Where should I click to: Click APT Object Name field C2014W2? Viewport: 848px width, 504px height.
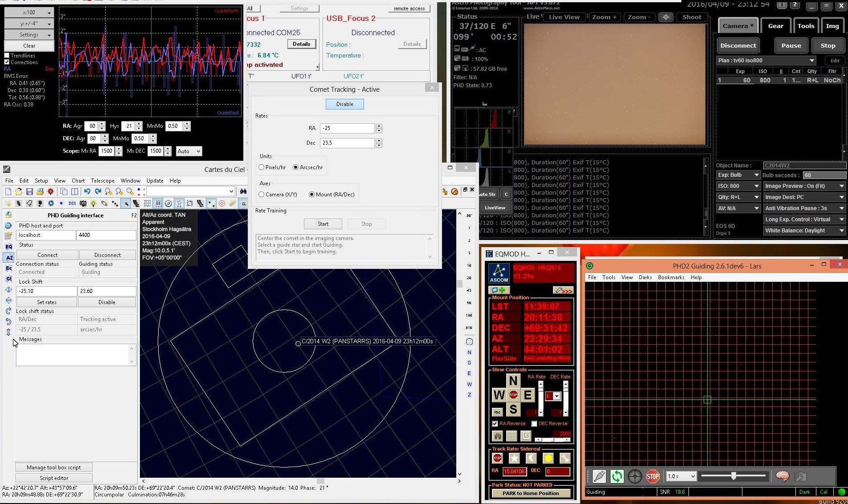[x=804, y=165]
